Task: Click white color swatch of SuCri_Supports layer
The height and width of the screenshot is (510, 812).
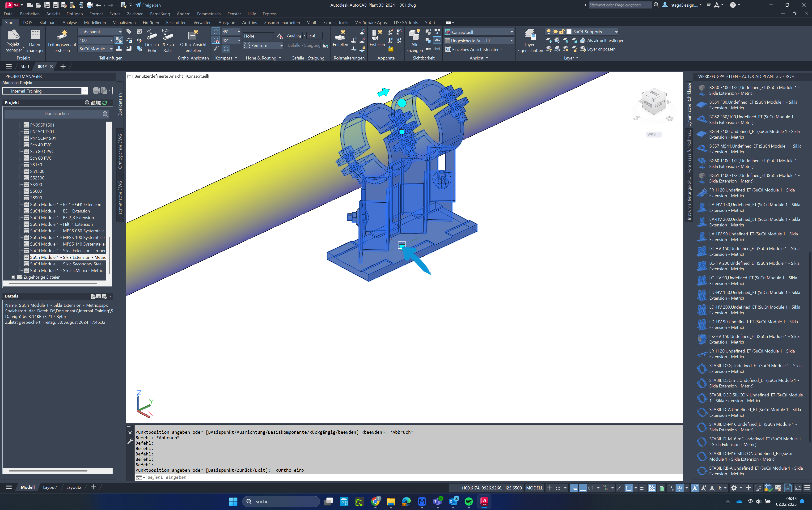Action: [x=569, y=32]
